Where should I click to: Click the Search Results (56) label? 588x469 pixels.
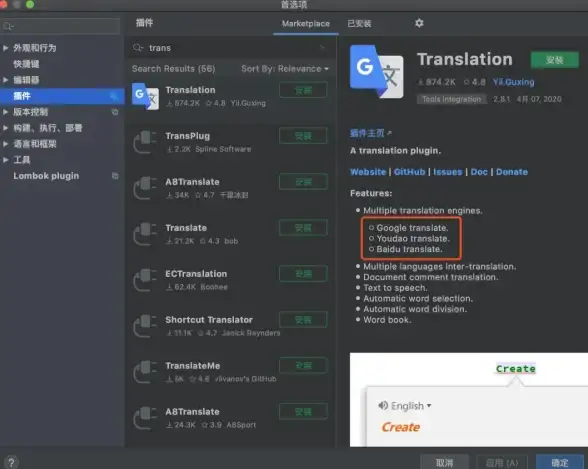[x=174, y=69]
